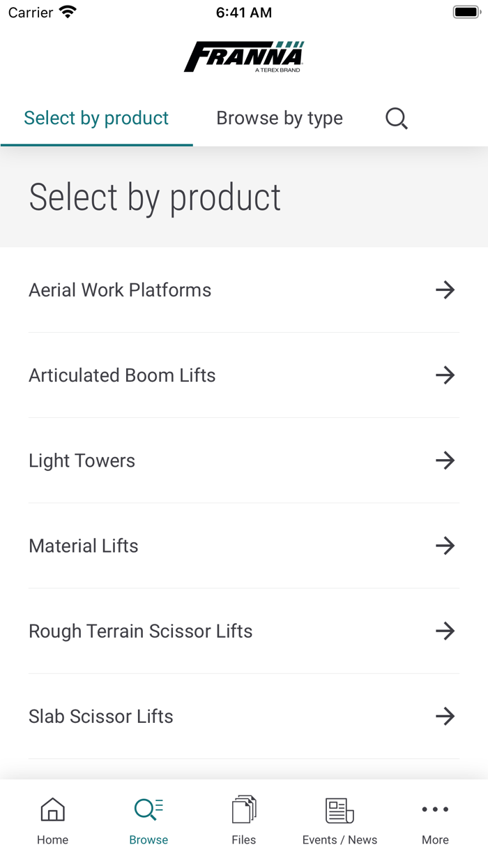Tap the Light Towers list entry

pyautogui.click(x=82, y=461)
